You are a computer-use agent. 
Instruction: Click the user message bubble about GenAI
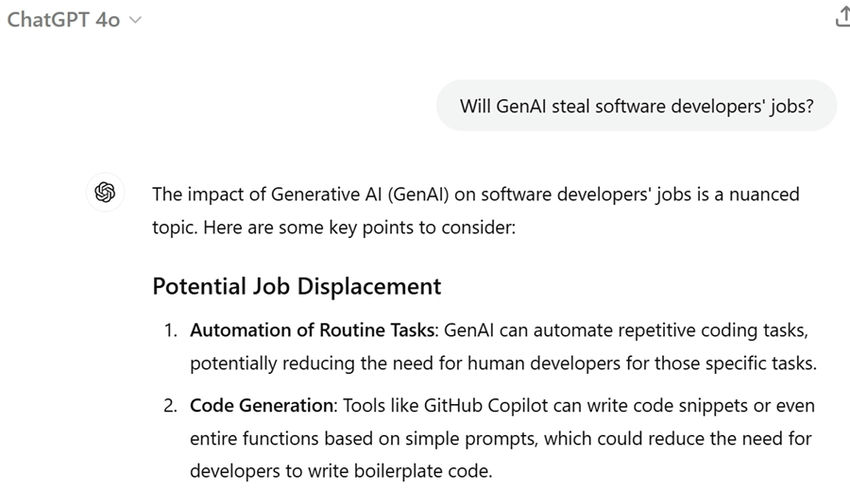[636, 106]
